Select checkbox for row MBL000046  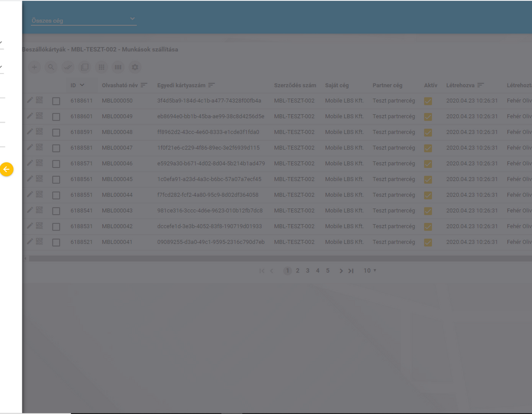click(56, 164)
